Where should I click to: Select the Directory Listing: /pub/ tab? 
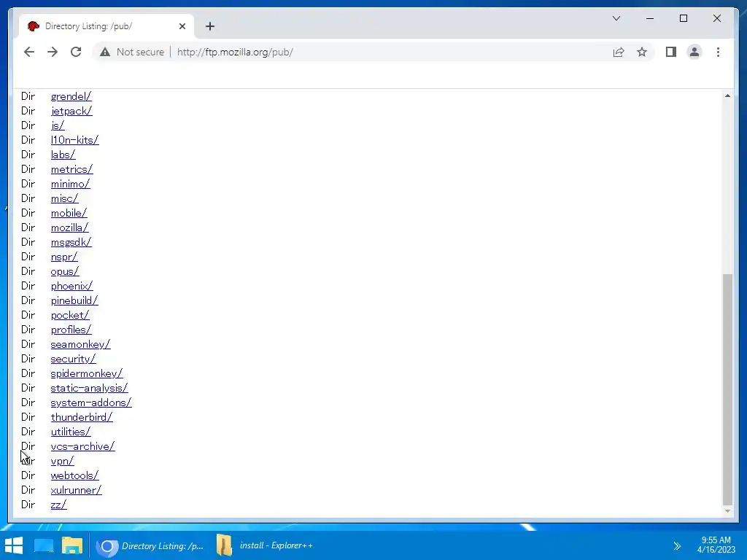coord(107,26)
